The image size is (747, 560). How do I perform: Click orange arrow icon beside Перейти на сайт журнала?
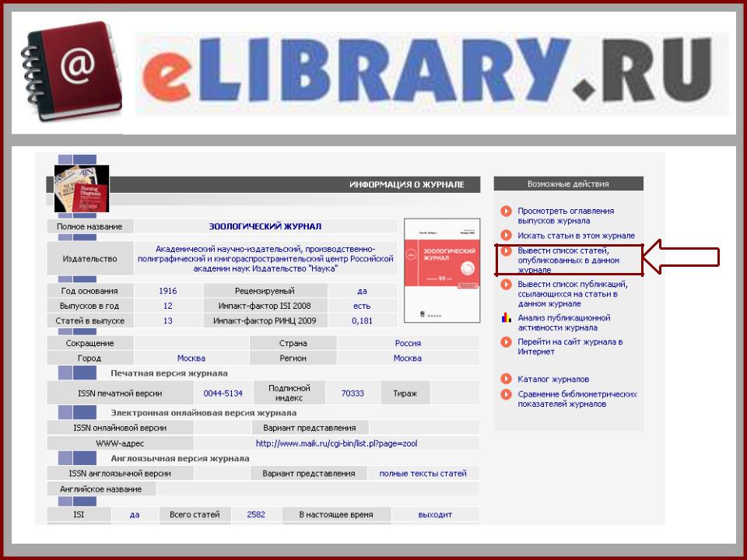click(506, 342)
